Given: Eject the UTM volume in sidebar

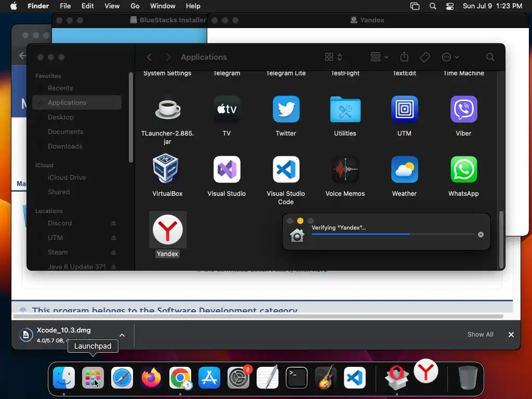Looking at the screenshot, I should pos(114,238).
